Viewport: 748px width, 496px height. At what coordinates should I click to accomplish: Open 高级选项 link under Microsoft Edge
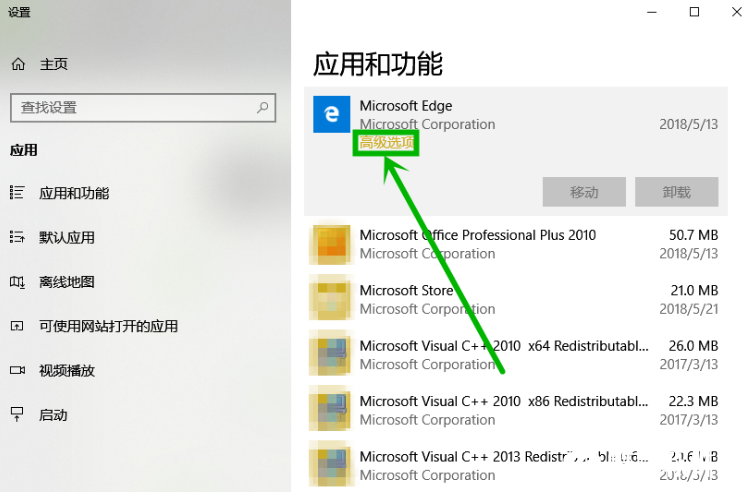[387, 144]
